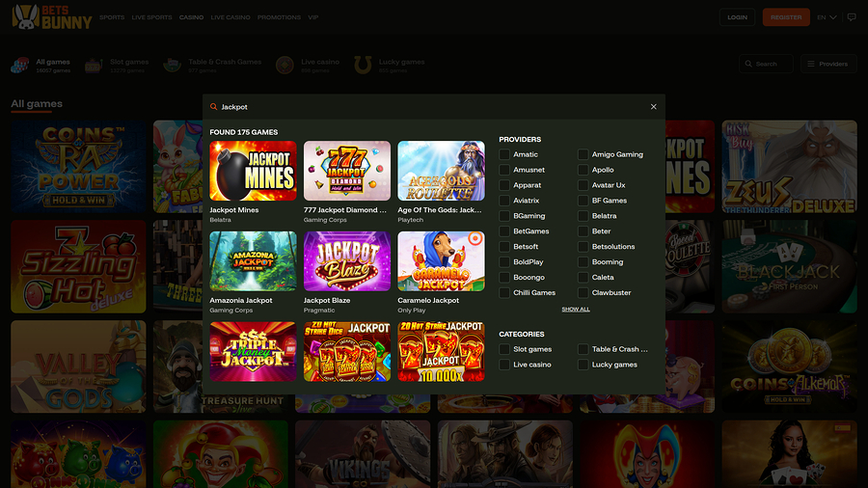Open the Triple Money Jackpot thumbnail

point(253,351)
